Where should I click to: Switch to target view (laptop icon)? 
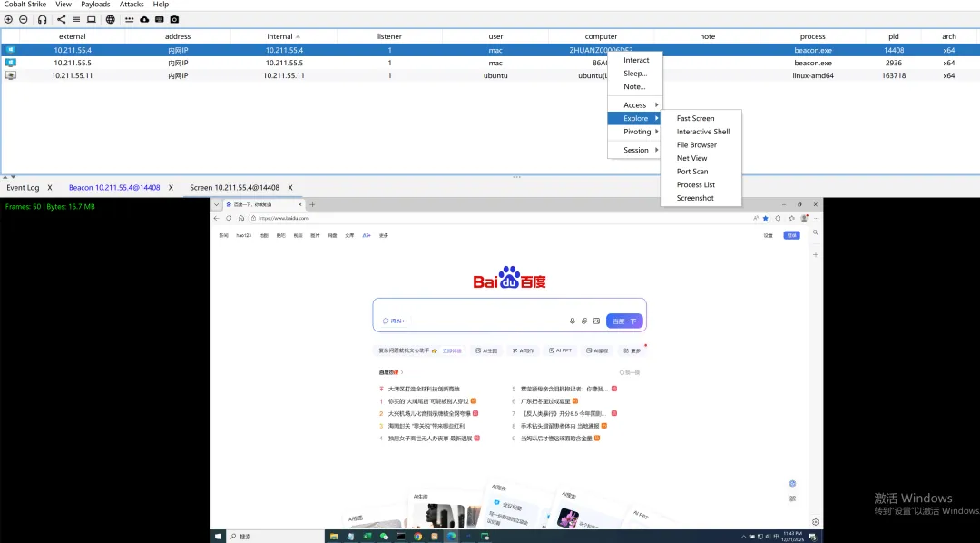coord(92,19)
